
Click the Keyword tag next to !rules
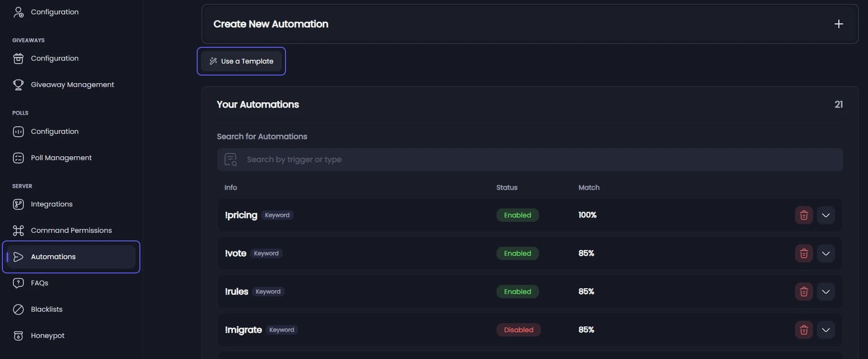pyautogui.click(x=268, y=292)
